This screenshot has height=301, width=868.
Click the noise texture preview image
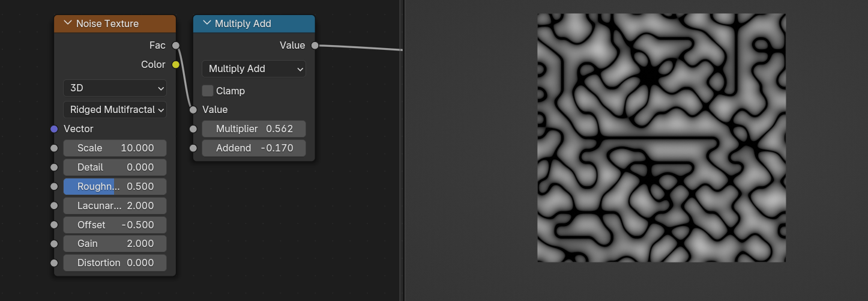[x=661, y=138]
